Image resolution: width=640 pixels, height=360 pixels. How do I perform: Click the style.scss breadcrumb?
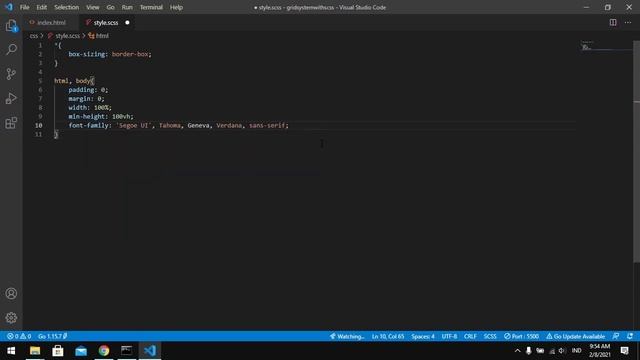(67, 36)
